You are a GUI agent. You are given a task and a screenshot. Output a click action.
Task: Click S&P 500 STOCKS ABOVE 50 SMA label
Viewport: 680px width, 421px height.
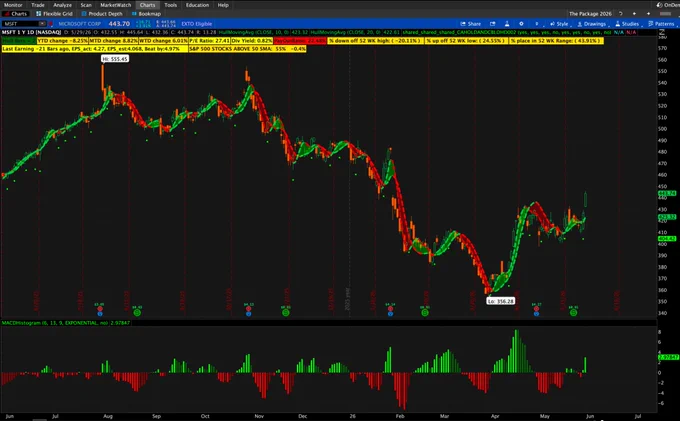247,49
